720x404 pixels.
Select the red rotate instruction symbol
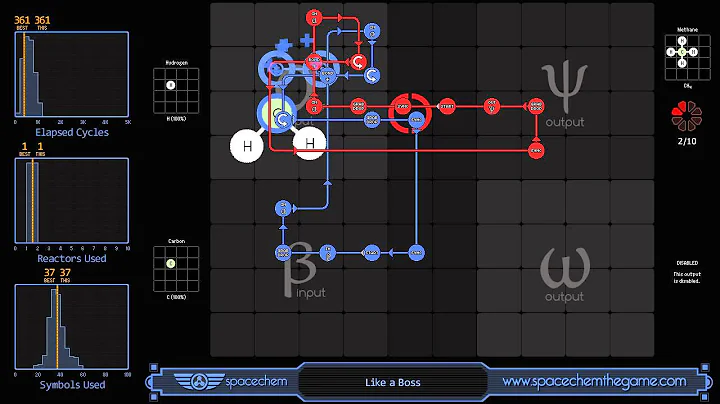click(358, 62)
